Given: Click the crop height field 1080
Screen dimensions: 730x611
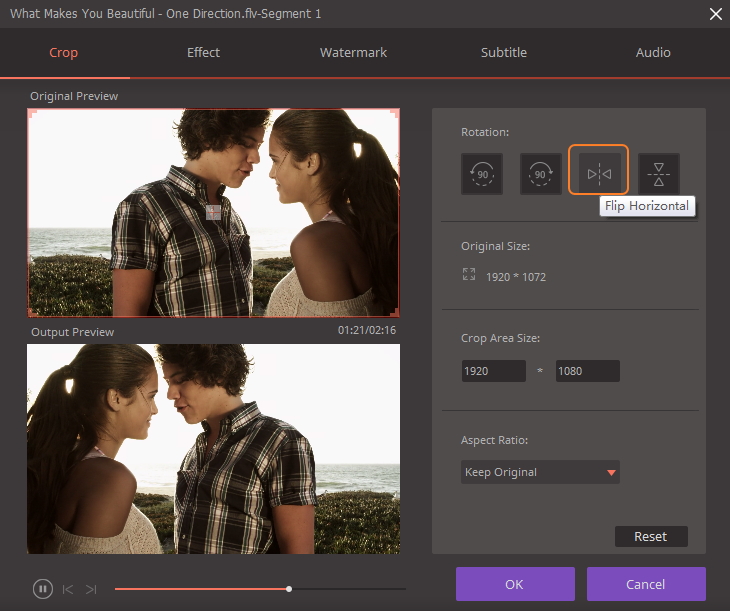Looking at the screenshot, I should pos(588,371).
